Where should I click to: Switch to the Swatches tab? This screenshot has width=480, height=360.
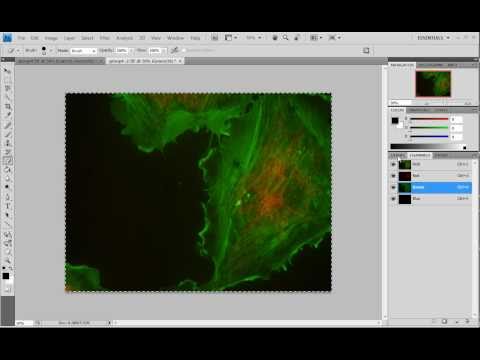click(419, 110)
